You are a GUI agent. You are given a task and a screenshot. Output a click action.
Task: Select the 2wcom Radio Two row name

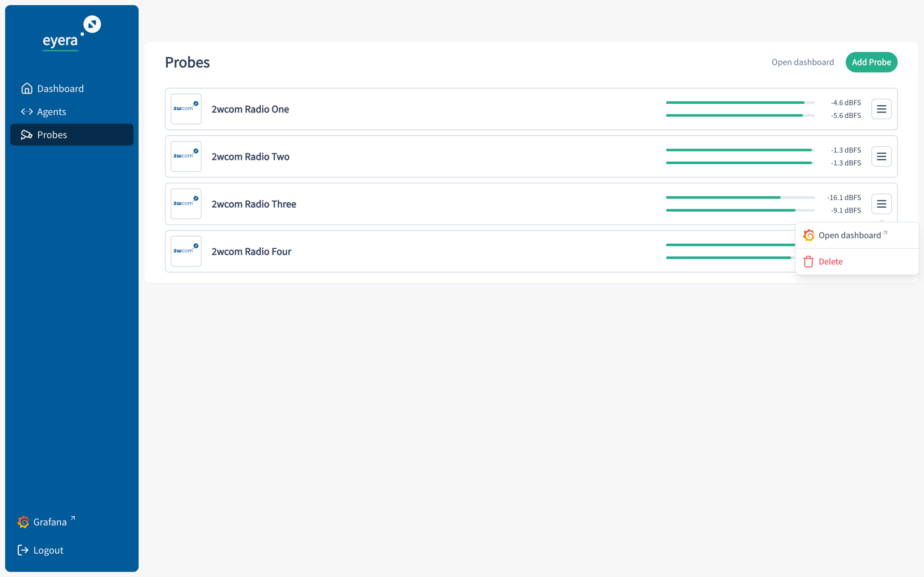coord(250,157)
